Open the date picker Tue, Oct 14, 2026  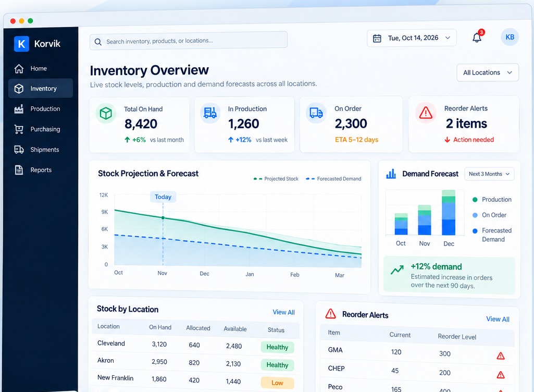click(412, 38)
